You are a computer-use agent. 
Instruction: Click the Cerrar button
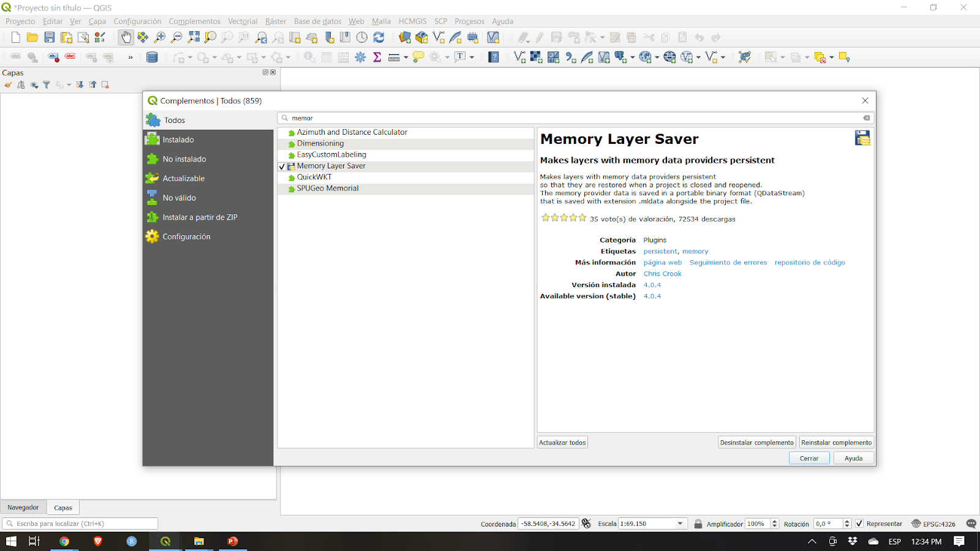tap(809, 458)
